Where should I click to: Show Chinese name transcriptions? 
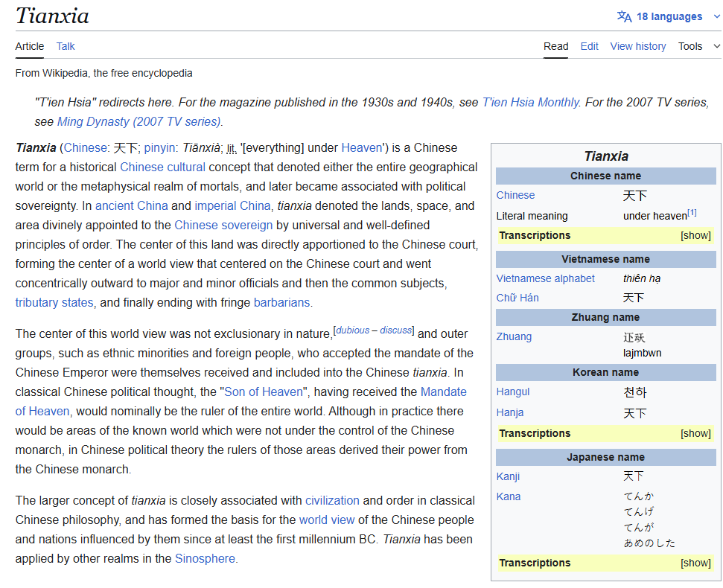click(x=695, y=235)
